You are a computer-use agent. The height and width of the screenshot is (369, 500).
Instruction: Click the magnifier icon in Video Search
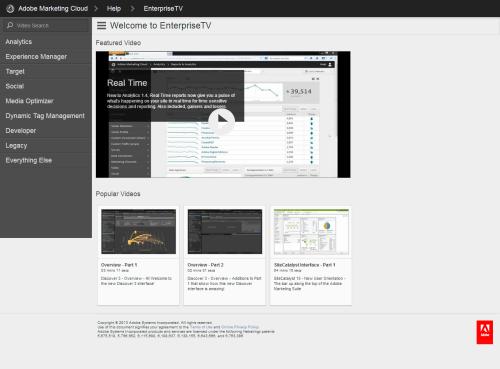(x=10, y=25)
